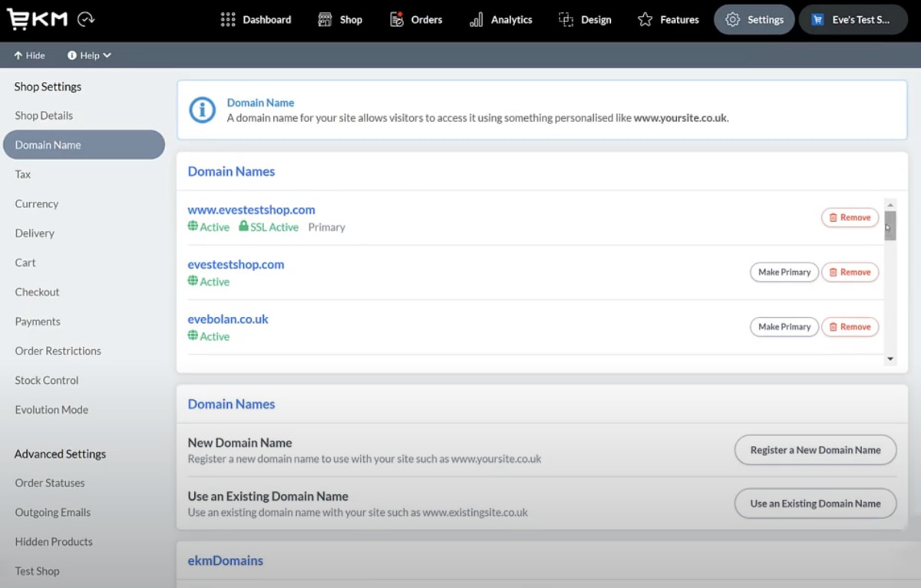Remove the evestestshop.com domain
Viewport: 921px width, 588px height.
[x=850, y=272]
